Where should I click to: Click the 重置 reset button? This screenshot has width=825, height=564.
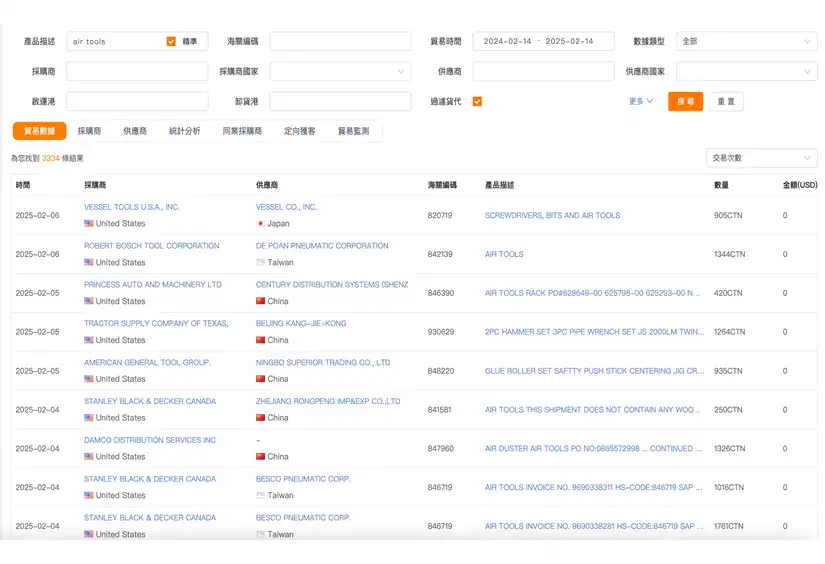[726, 102]
